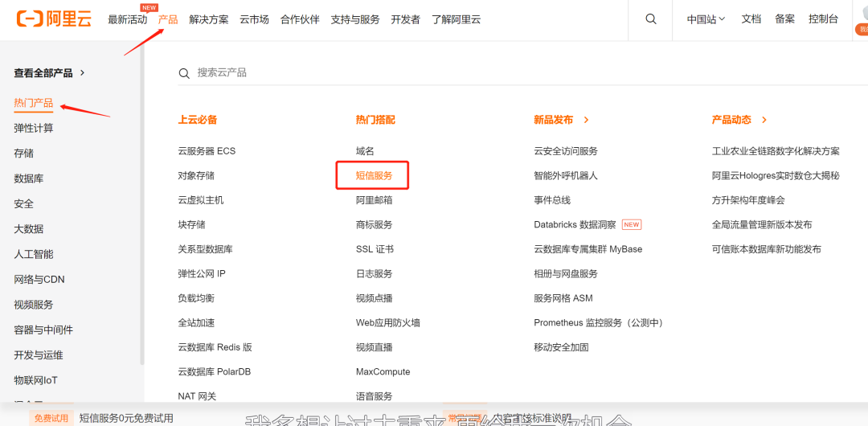Screen dimensions: 868x426
Task: Click the magnifier icon in product search
Action: point(184,74)
